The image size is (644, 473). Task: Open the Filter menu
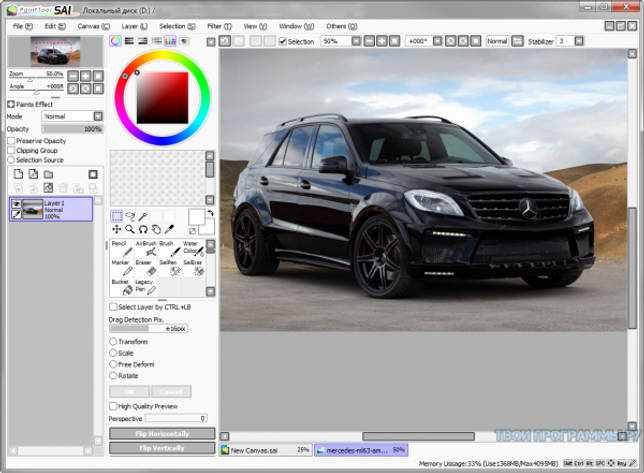[x=219, y=26]
